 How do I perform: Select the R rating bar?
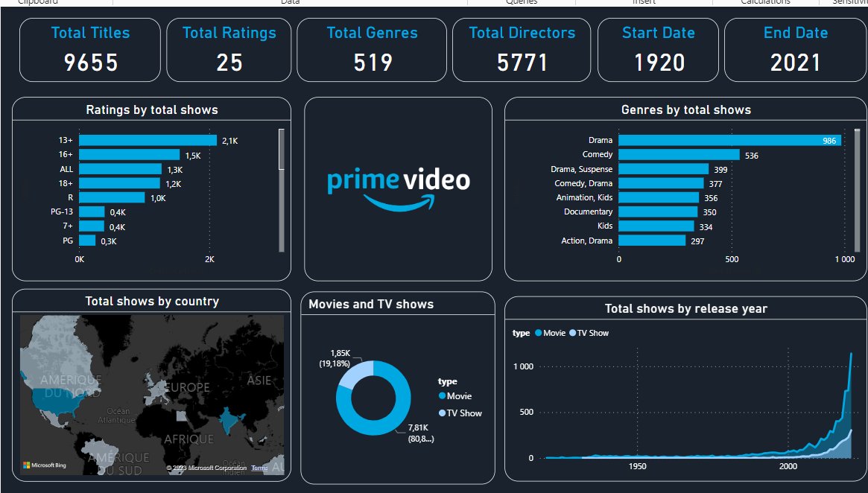click(x=112, y=197)
